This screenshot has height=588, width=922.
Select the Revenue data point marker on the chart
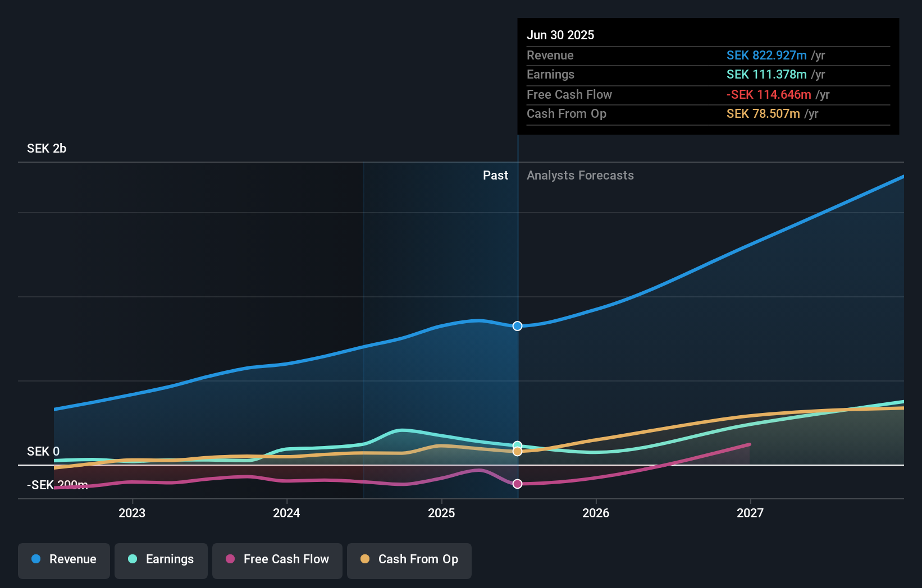(517, 326)
